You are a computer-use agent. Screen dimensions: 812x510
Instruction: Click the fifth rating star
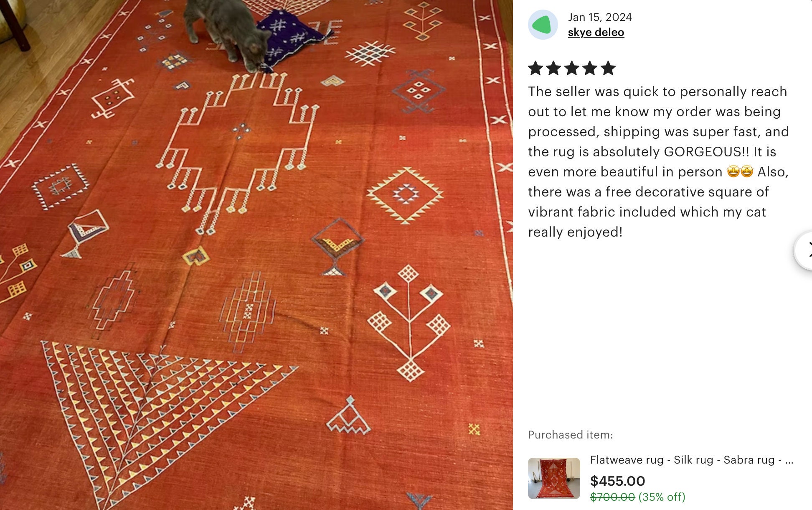pos(608,68)
